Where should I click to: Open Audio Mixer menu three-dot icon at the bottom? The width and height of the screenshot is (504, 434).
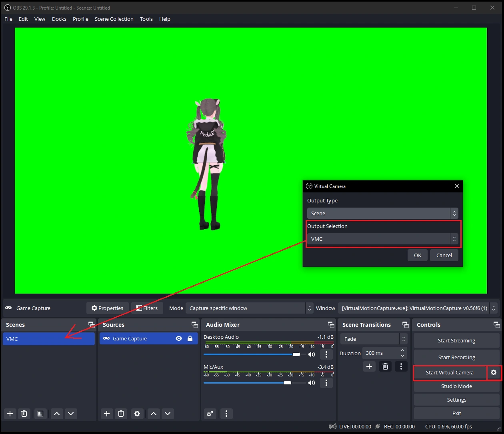[x=226, y=414]
